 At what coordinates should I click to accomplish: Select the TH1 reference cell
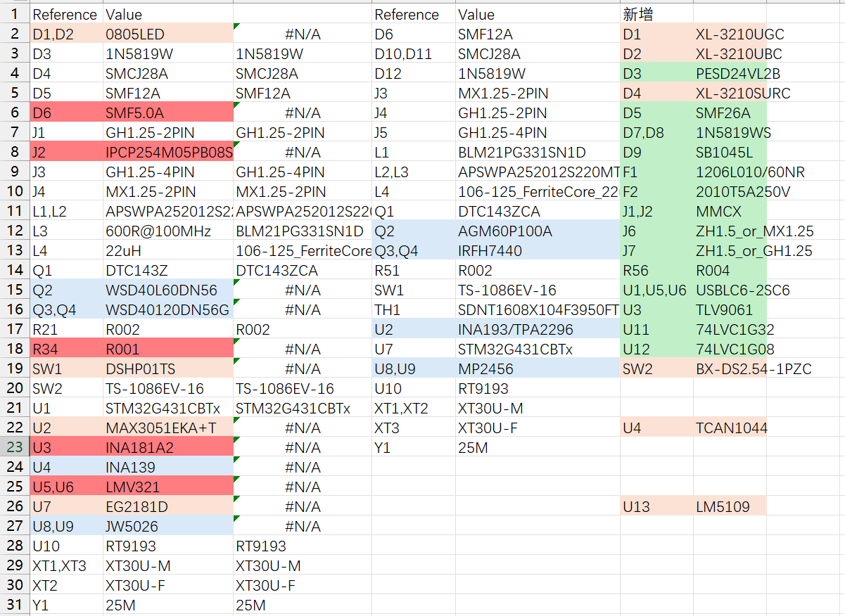tap(414, 309)
